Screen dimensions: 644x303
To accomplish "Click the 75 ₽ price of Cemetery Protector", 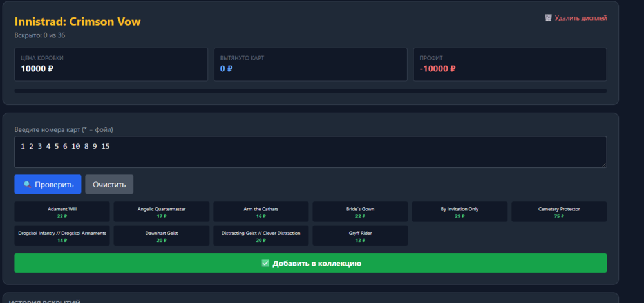I will (559, 216).
